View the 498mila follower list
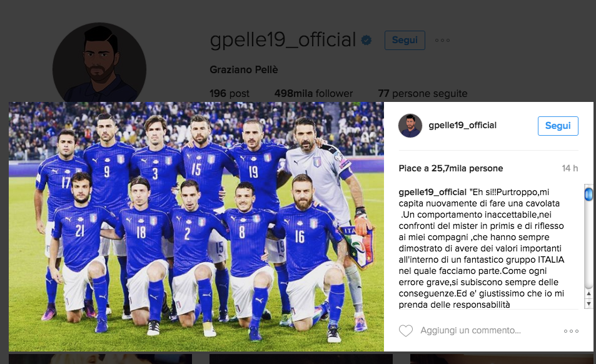This screenshot has width=596, height=364. (313, 93)
